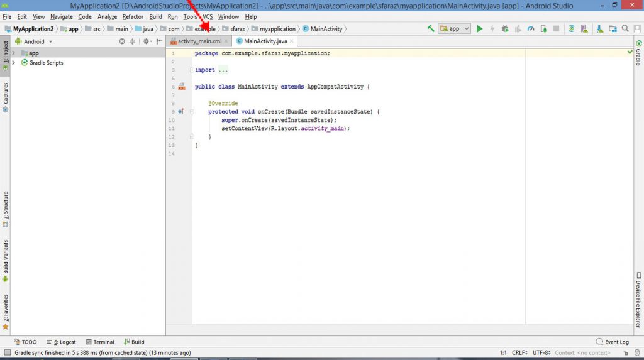Image resolution: width=644 pixels, height=360 pixels.
Task: Expand the Gradle Scripts tree node
Action: 14,63
